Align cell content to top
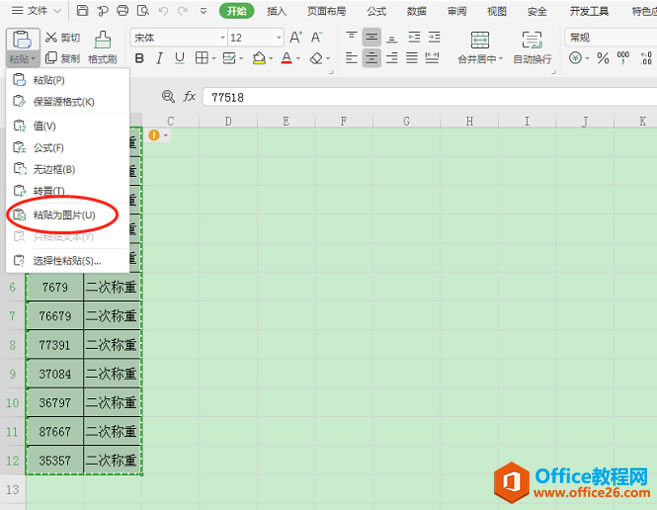The height and width of the screenshot is (510, 657). pos(352,37)
